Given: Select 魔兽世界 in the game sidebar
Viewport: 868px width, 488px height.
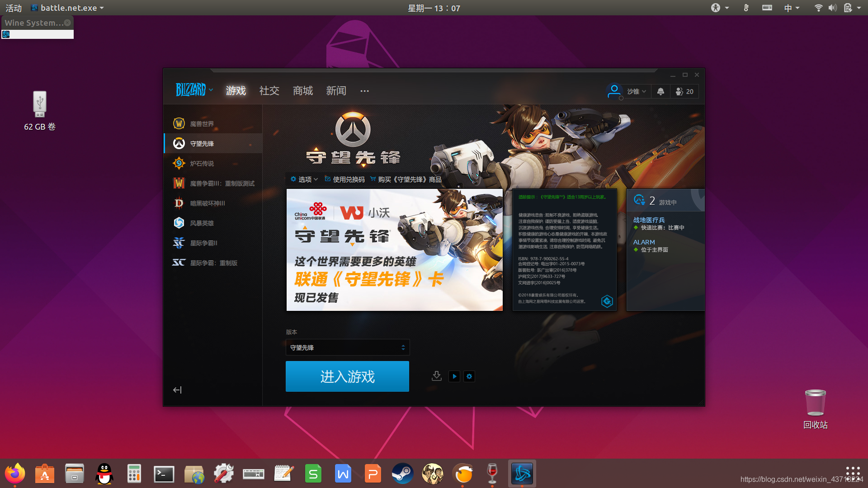Looking at the screenshot, I should 213,123.
